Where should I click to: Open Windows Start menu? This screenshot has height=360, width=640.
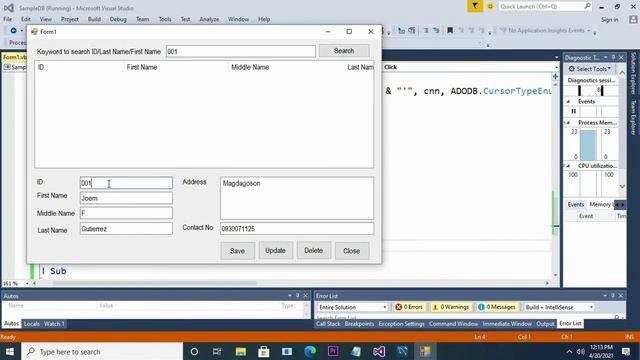(9, 351)
